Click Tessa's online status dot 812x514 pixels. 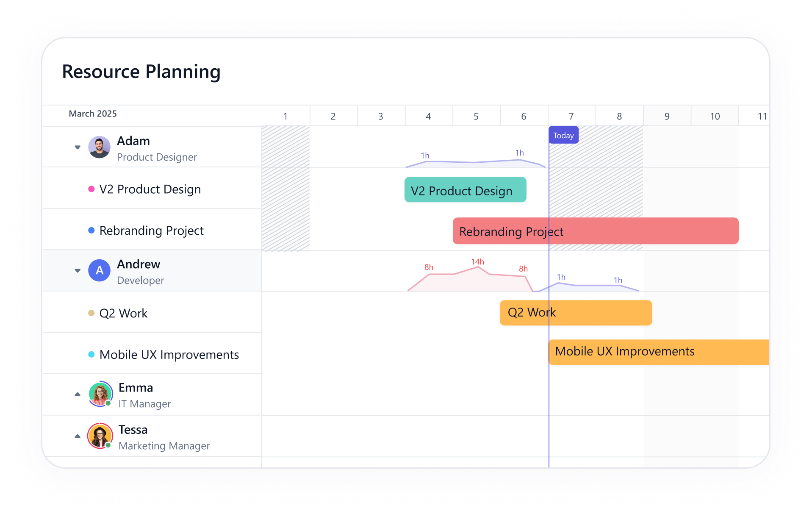(108, 445)
